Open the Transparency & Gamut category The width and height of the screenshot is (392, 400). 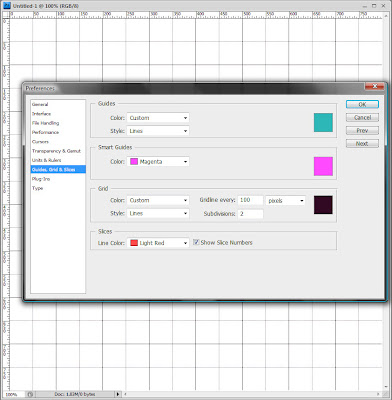(56, 151)
